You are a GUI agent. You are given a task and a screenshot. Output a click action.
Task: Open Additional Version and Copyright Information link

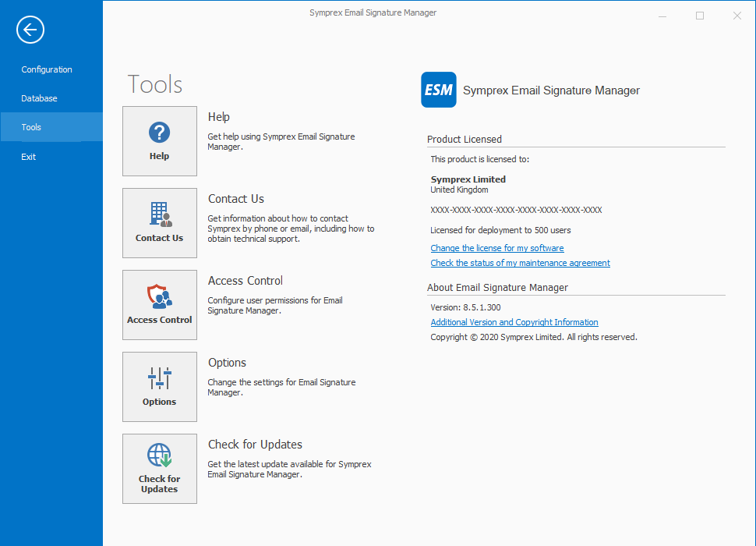click(514, 322)
